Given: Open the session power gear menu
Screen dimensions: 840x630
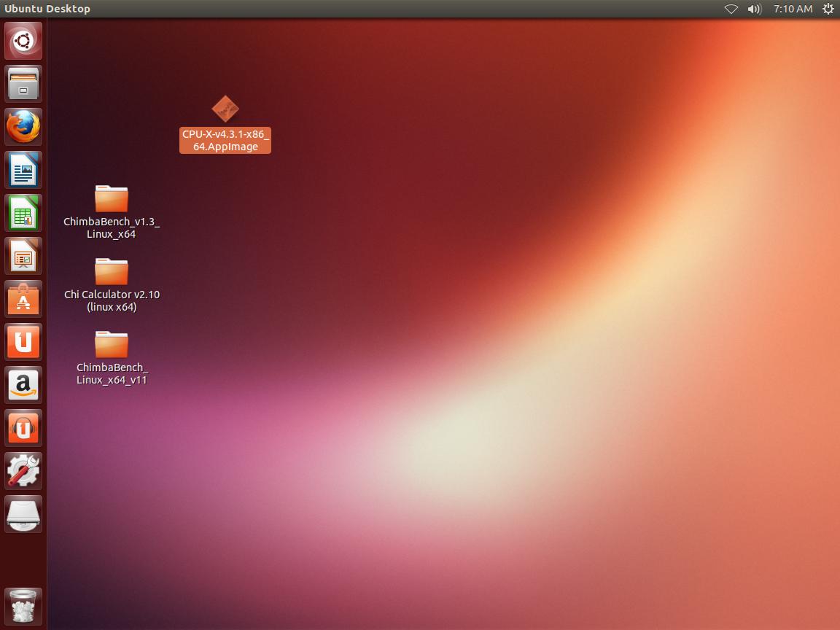Looking at the screenshot, I should [828, 9].
